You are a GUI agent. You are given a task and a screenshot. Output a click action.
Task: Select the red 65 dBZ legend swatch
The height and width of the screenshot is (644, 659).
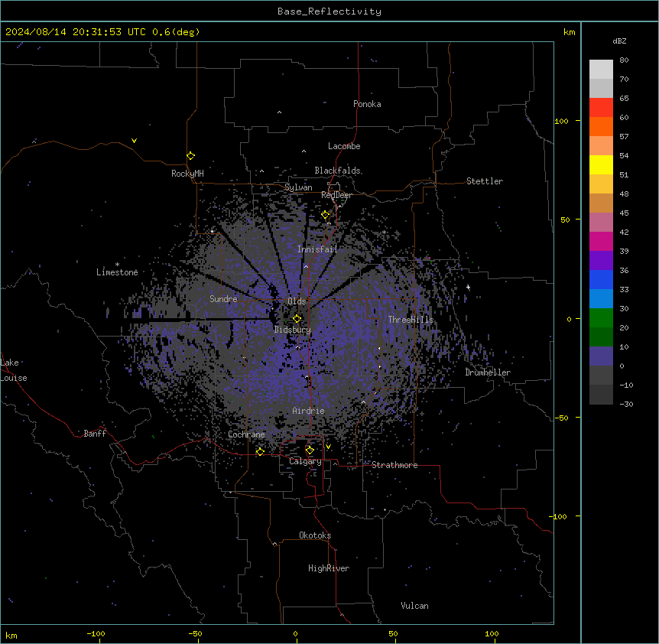click(x=601, y=107)
